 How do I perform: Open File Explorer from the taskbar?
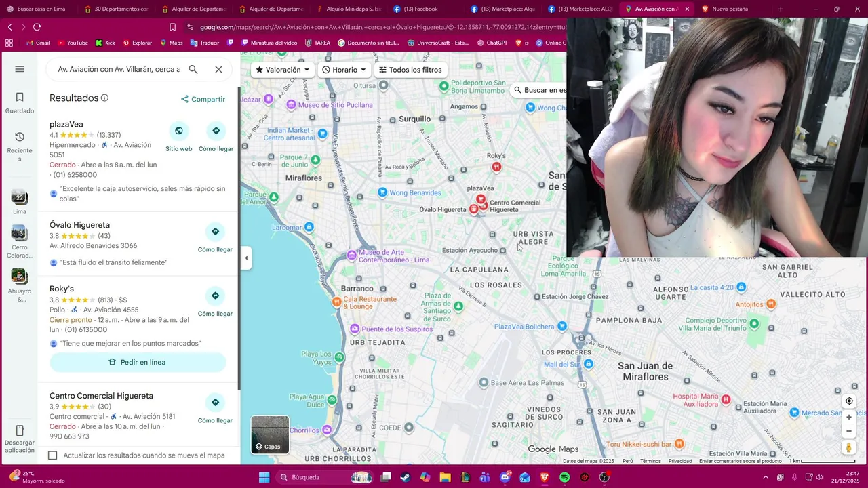point(445,477)
